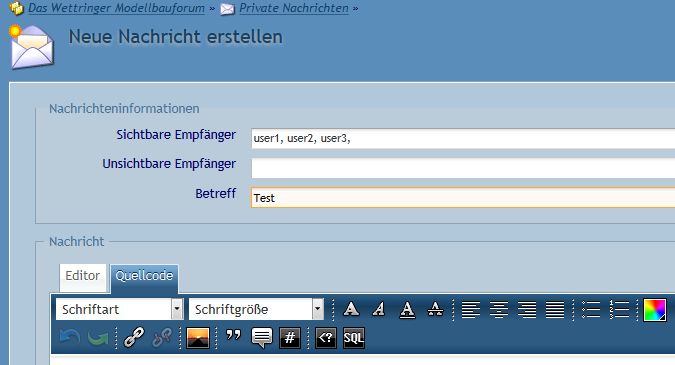675x365 pixels.
Task: Center align the text
Action: [499, 309]
